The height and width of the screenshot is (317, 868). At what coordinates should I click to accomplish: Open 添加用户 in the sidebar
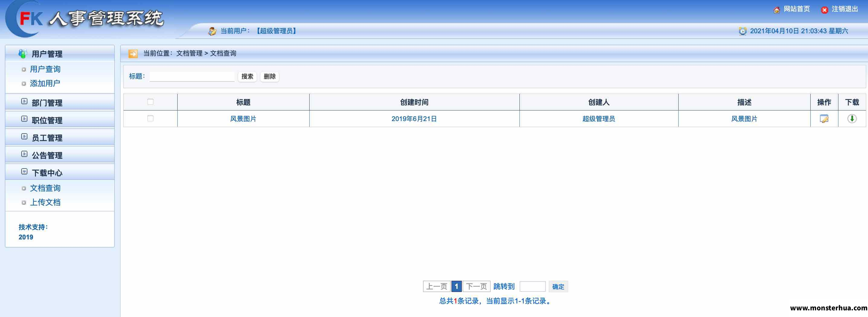pyautogui.click(x=45, y=83)
